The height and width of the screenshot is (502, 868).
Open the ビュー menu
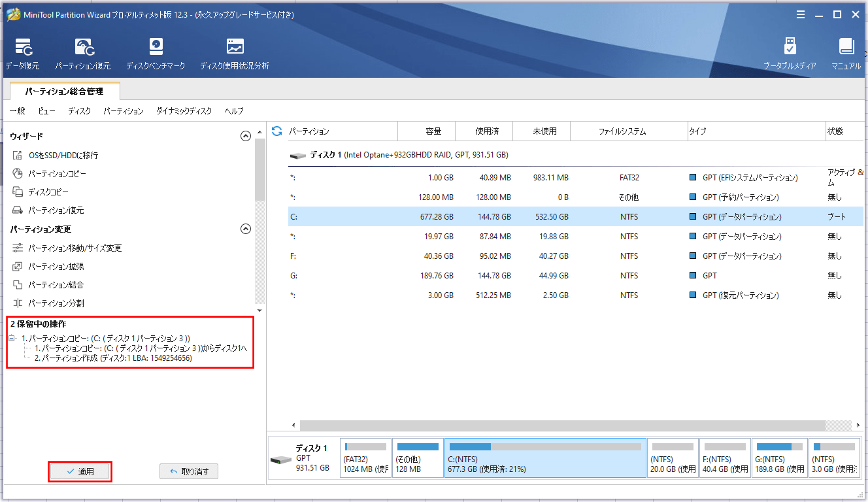point(46,111)
